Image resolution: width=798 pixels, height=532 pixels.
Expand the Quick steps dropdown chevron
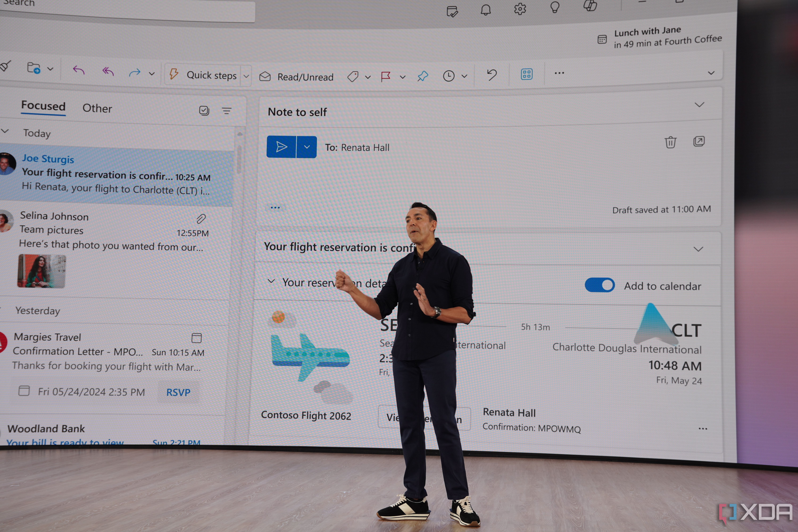(x=246, y=76)
